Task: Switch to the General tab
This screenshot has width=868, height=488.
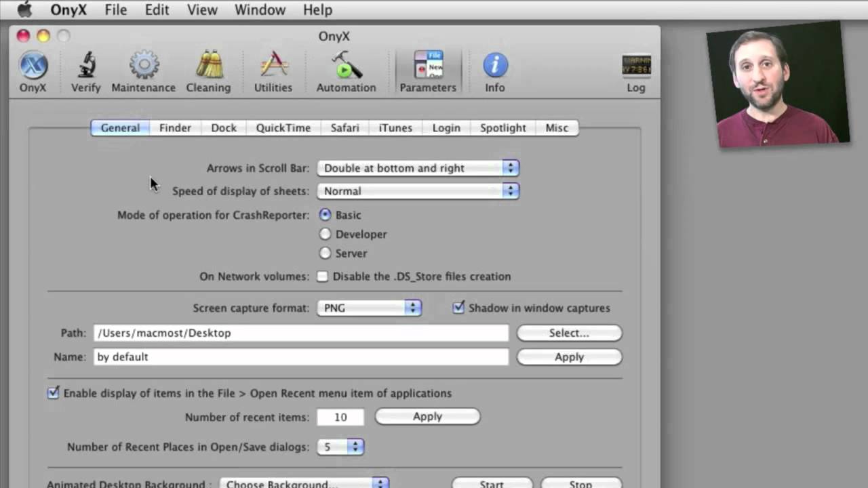Action: pos(120,127)
